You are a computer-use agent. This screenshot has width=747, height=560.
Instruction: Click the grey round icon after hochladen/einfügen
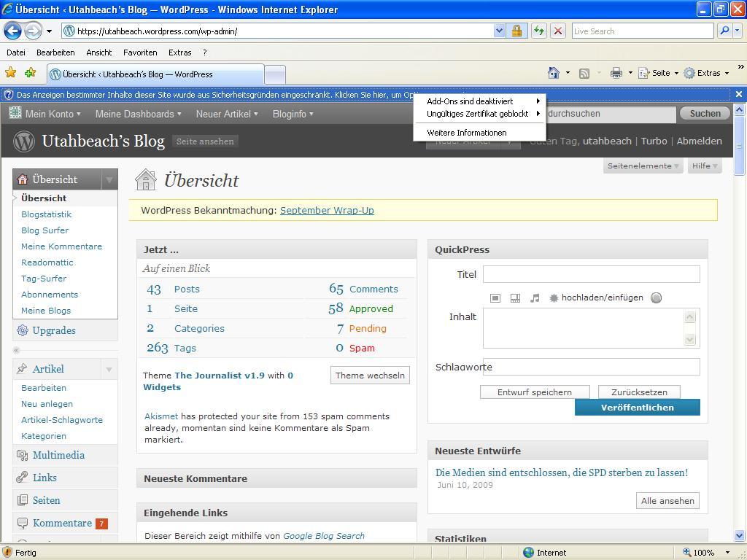[657, 298]
